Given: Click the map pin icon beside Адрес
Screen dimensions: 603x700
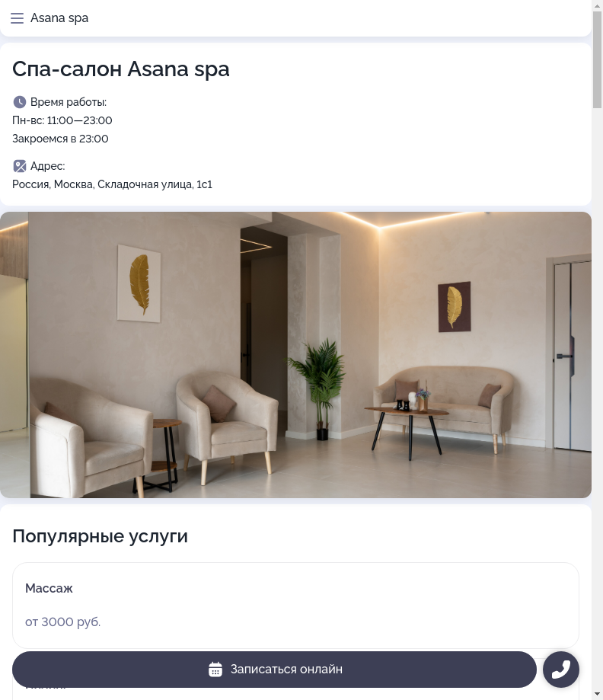Looking at the screenshot, I should pyautogui.click(x=19, y=166).
